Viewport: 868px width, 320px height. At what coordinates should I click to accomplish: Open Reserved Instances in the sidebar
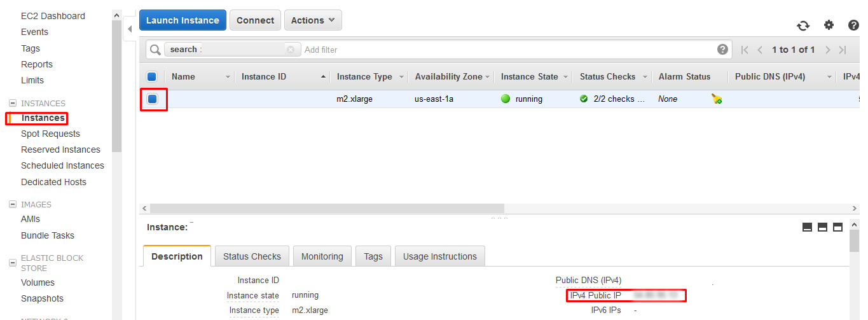(x=60, y=150)
